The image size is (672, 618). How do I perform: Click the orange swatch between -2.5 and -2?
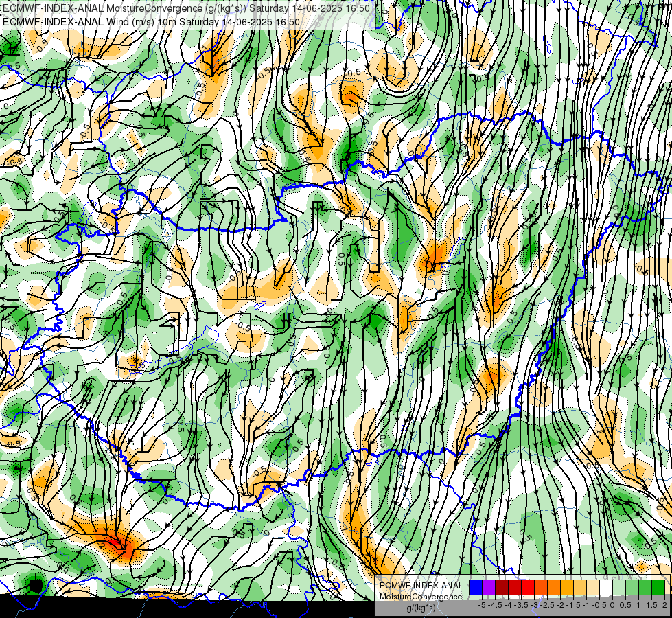tap(554, 588)
